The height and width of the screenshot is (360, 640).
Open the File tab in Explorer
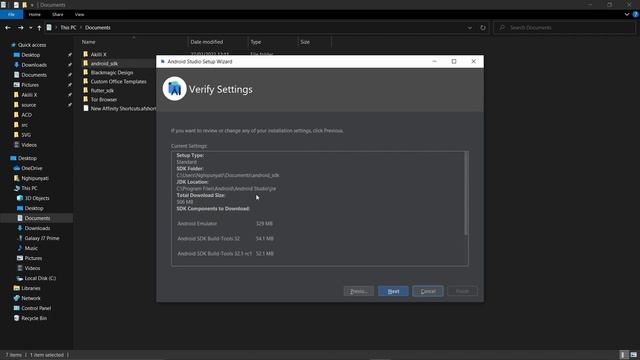11,14
